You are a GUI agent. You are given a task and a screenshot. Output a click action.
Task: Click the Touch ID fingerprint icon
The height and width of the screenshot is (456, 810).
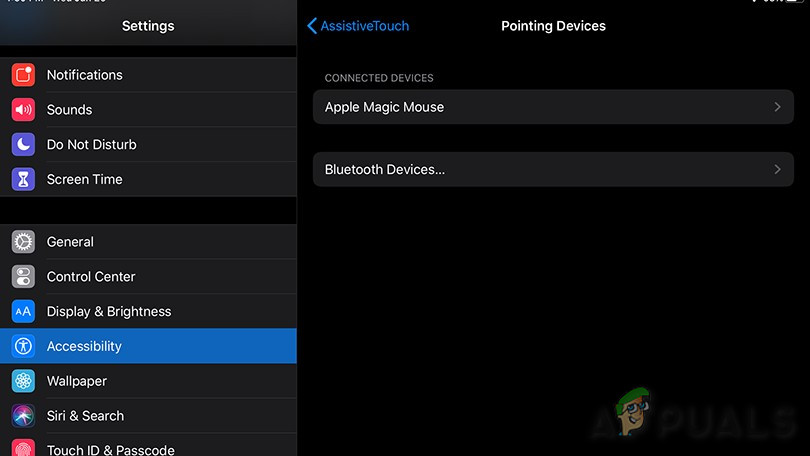[x=23, y=448]
